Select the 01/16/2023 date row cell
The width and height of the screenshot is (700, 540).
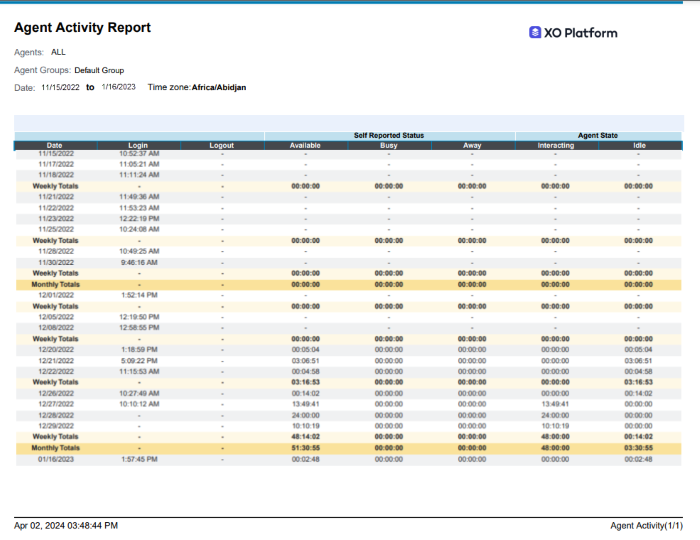[55, 459]
